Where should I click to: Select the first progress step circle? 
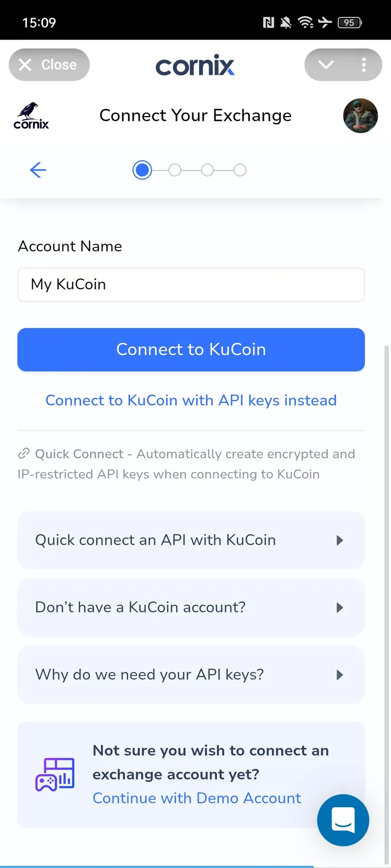pyautogui.click(x=142, y=170)
